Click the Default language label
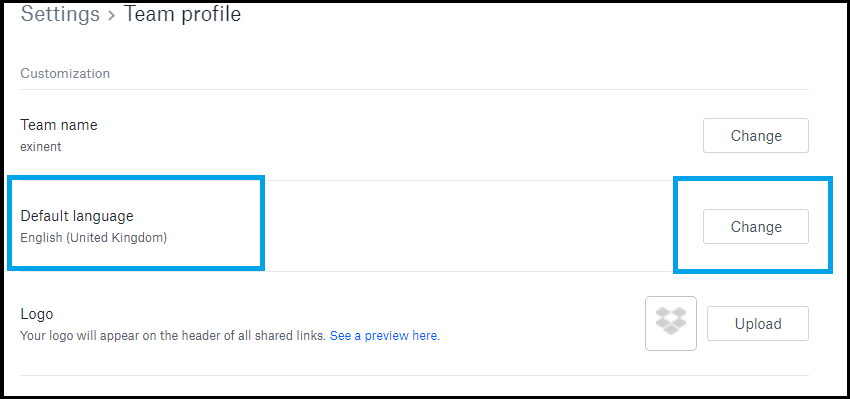 (77, 216)
